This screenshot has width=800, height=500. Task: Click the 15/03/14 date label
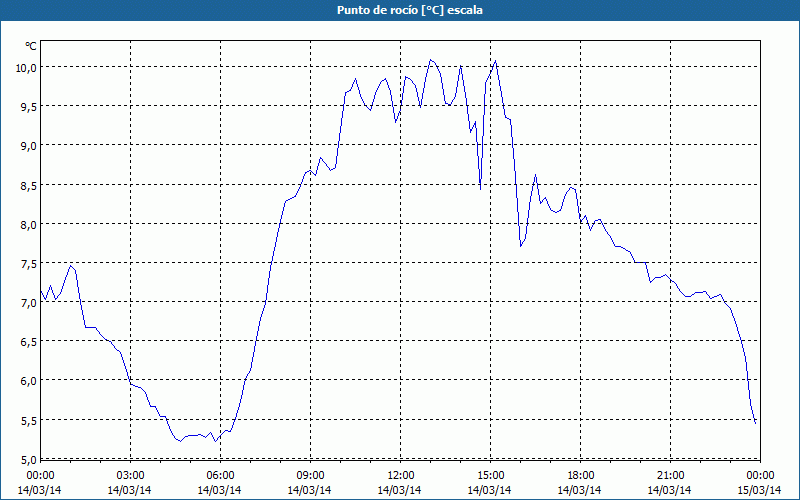click(x=760, y=490)
